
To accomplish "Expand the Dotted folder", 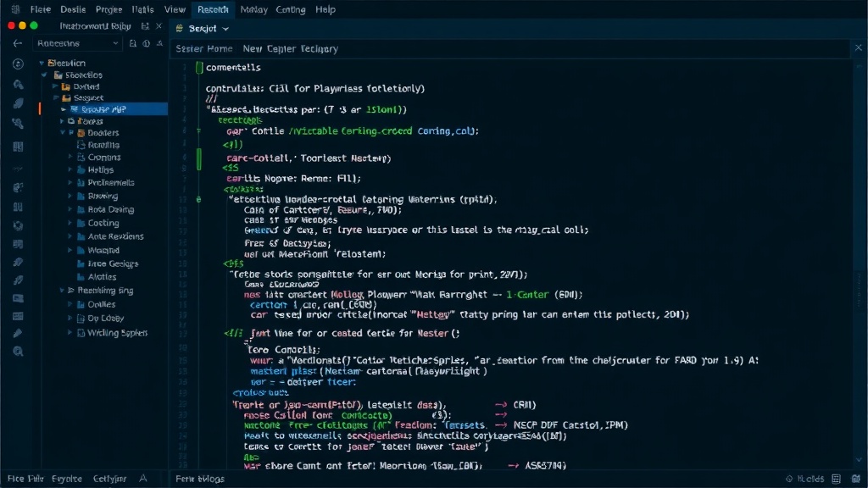I will [x=55, y=86].
